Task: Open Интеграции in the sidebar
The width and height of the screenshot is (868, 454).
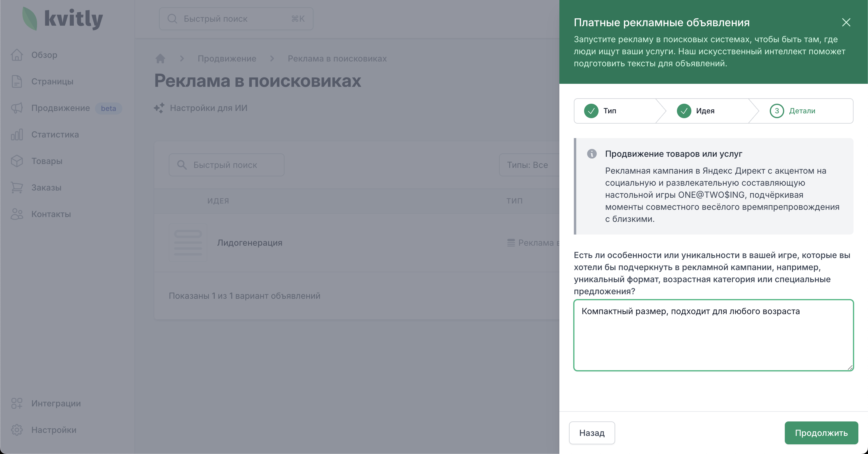Action: click(56, 403)
